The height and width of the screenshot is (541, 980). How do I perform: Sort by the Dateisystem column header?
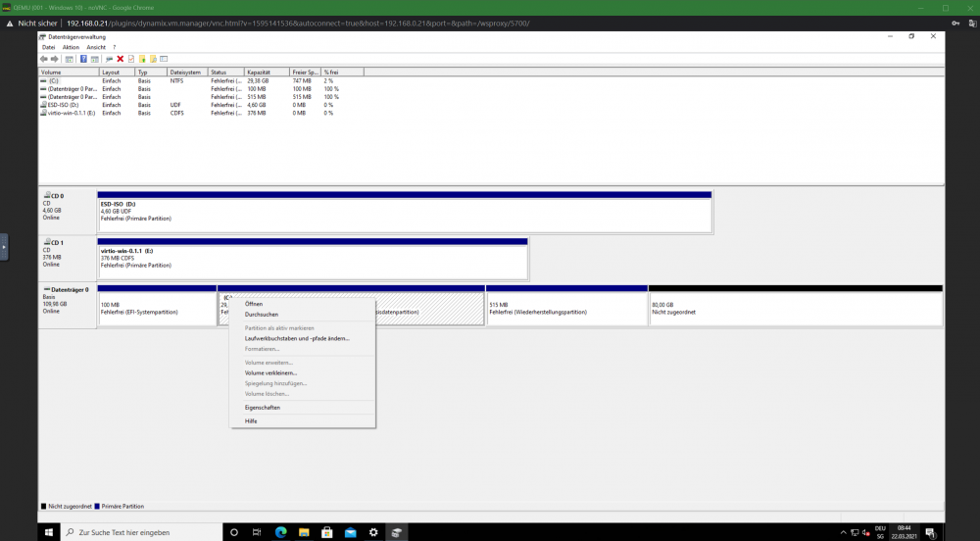pyautogui.click(x=187, y=73)
